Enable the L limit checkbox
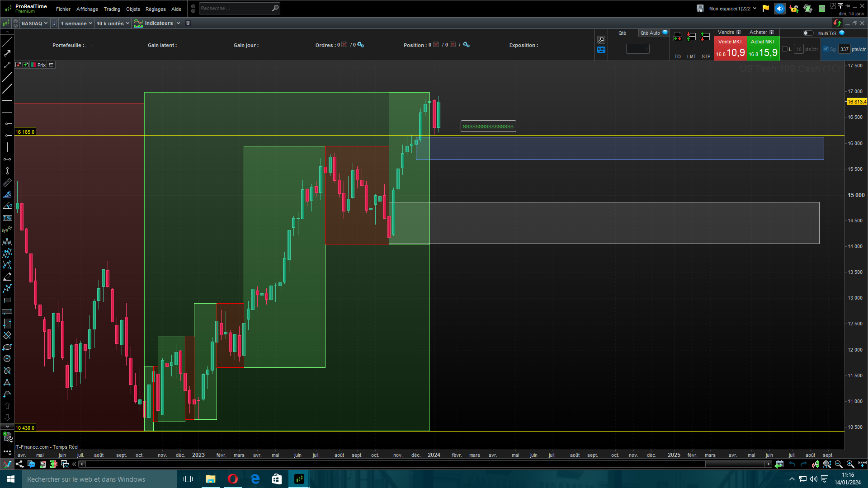 click(x=785, y=49)
